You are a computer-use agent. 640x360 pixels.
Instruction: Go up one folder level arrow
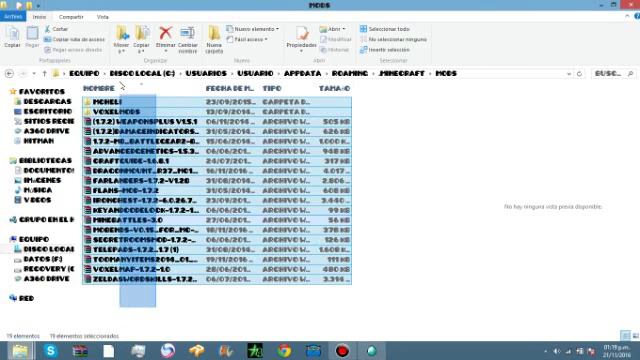tap(44, 74)
